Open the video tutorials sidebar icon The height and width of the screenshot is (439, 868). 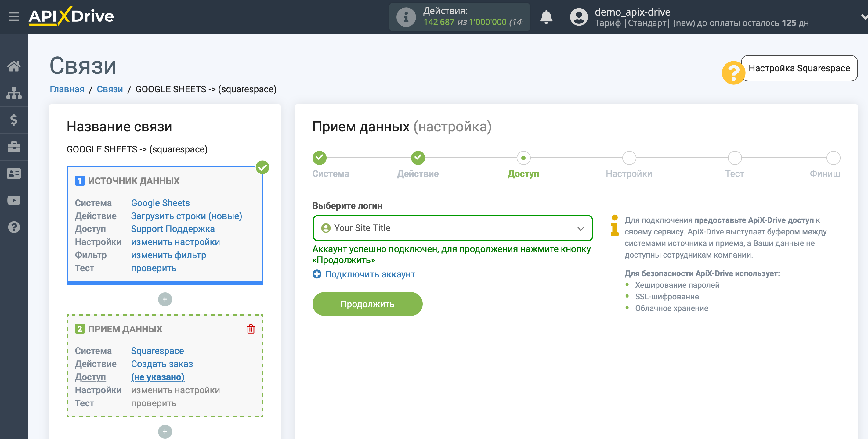(14, 201)
